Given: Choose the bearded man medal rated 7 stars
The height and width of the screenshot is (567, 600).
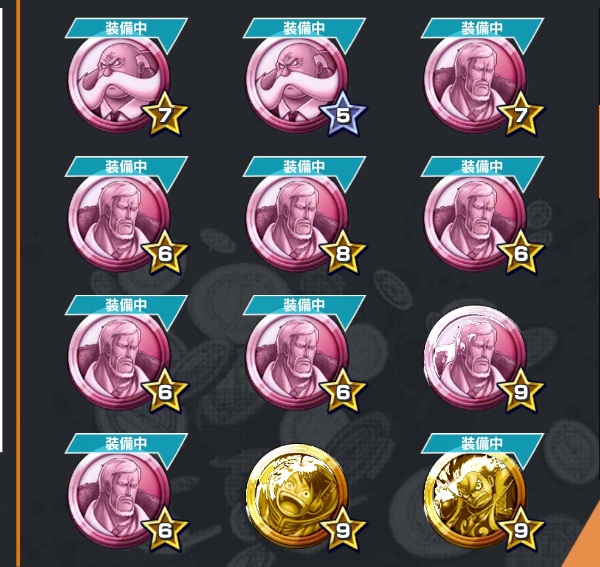Looking at the screenshot, I should click(x=475, y=84).
